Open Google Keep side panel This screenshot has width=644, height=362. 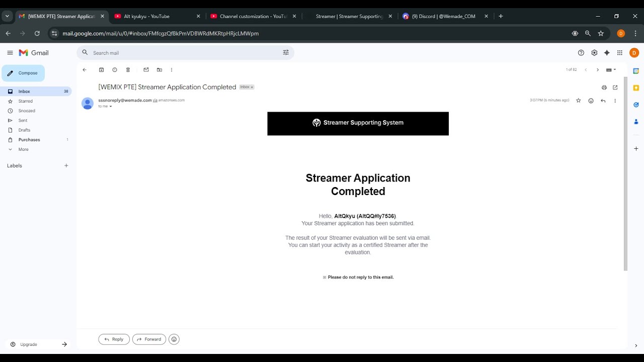636,87
